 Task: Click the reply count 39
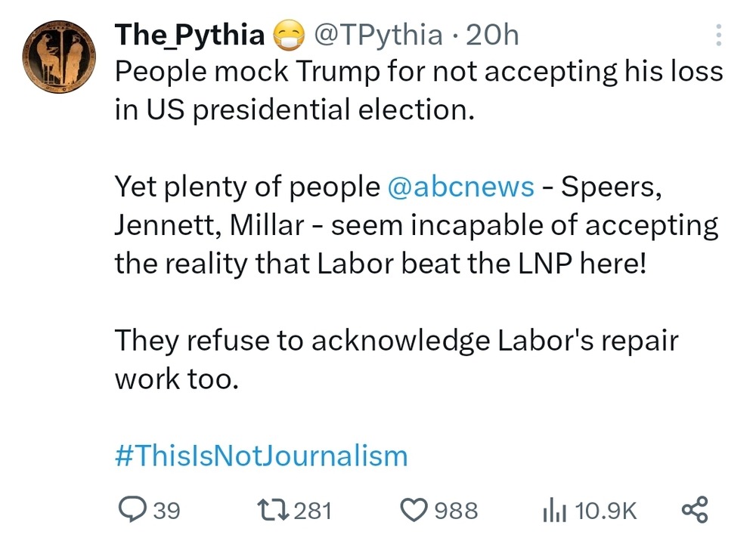point(167,511)
